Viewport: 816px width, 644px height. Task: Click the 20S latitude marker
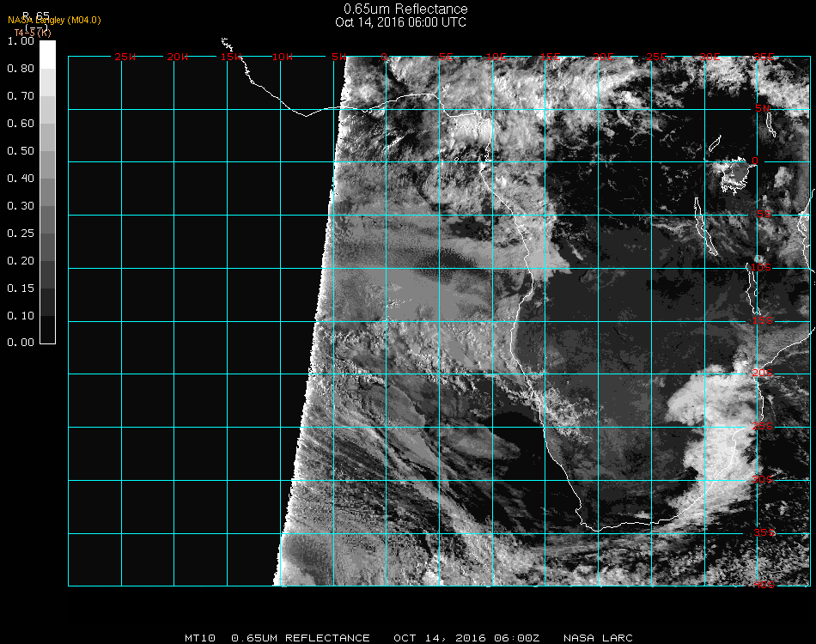[762, 373]
